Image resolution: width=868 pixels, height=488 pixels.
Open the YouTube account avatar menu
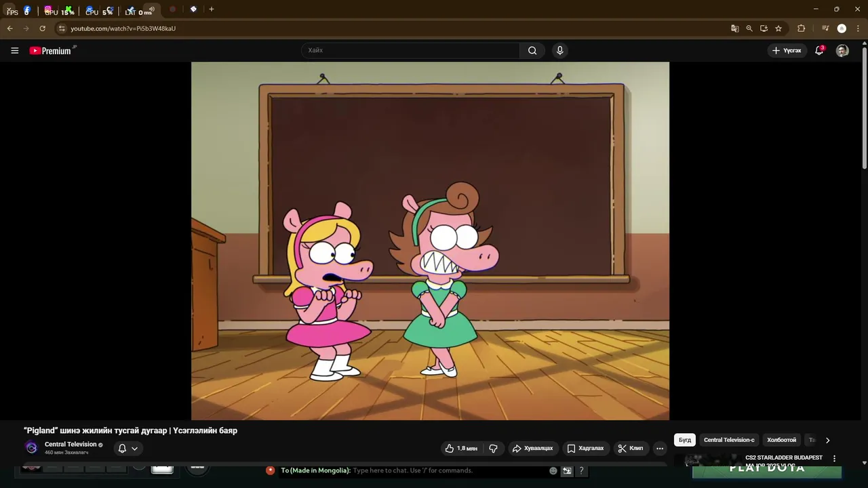(x=842, y=50)
